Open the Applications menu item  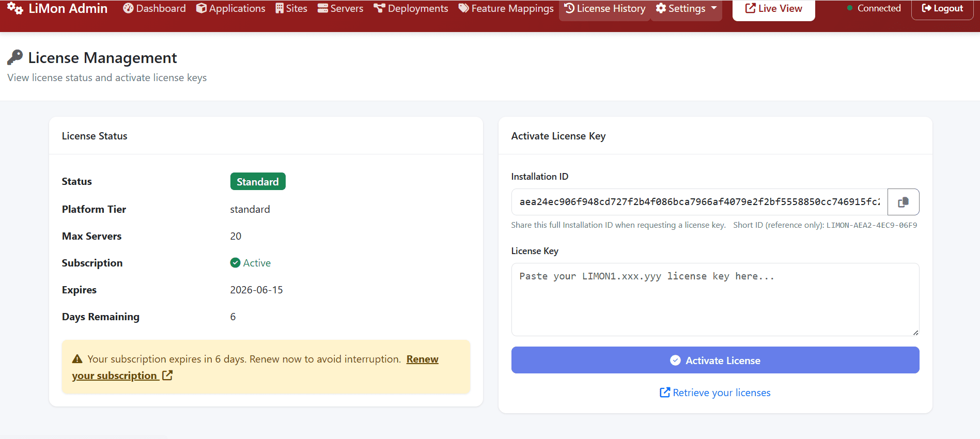pyautogui.click(x=230, y=8)
